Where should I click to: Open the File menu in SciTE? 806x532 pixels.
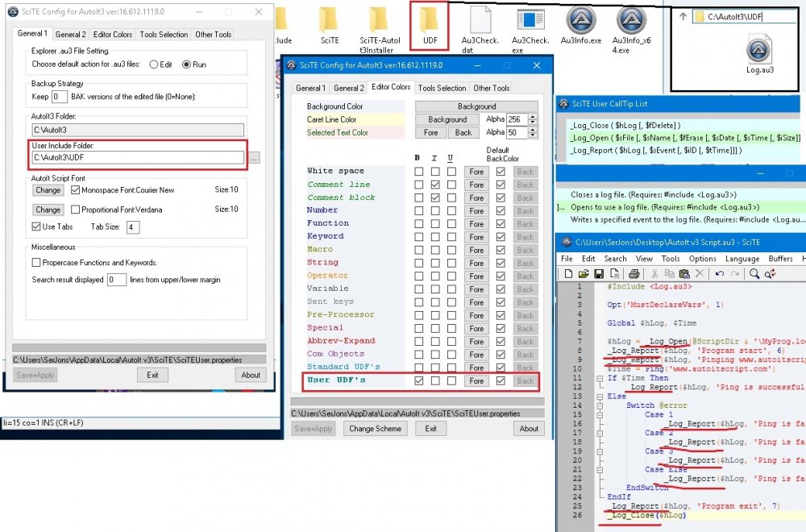pos(567,259)
